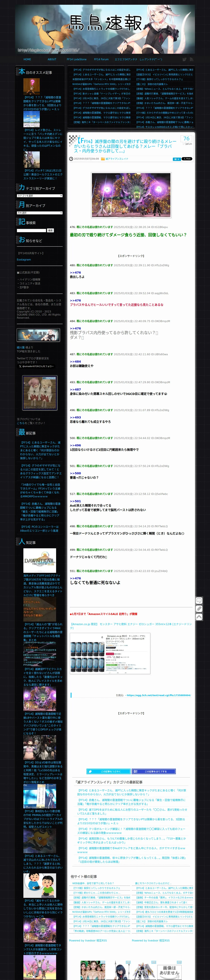The width and height of the screenshot is (210, 980).
Task: Open the top feed item NVIDIAが最新GPU GeForce RTX 5000
Action: coord(101,84)
